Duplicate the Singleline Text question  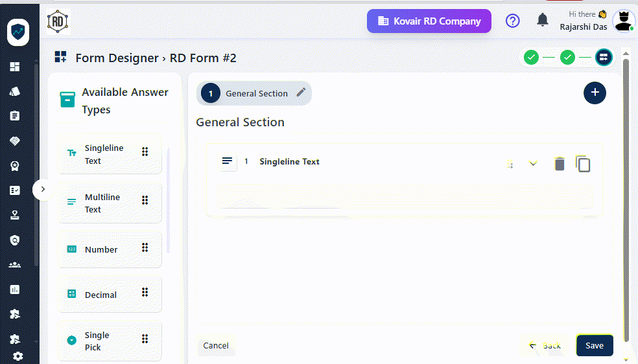(x=583, y=164)
